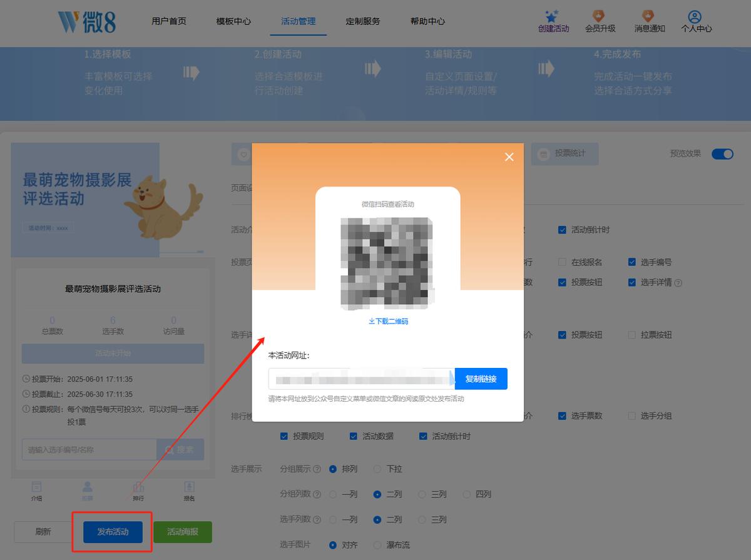The image size is (751, 560).
Task: Click the help icon beside 分组列数
Action: (x=317, y=494)
